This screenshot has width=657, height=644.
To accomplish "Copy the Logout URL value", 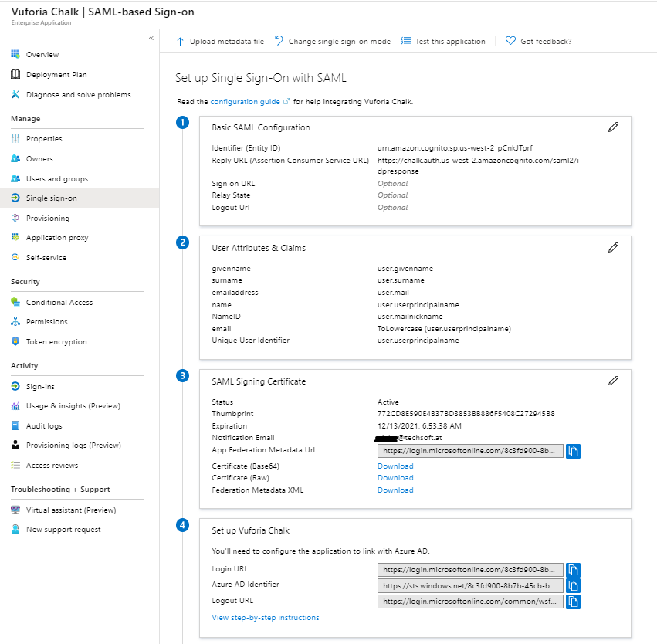I will pyautogui.click(x=573, y=602).
